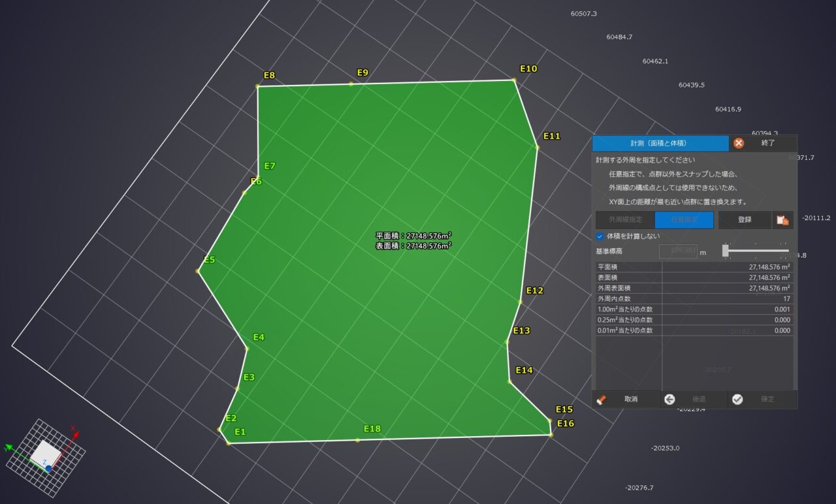Image resolution: width=836 pixels, height=504 pixels.
Task: Select boundary vertex point E16
Action: [x=551, y=434]
